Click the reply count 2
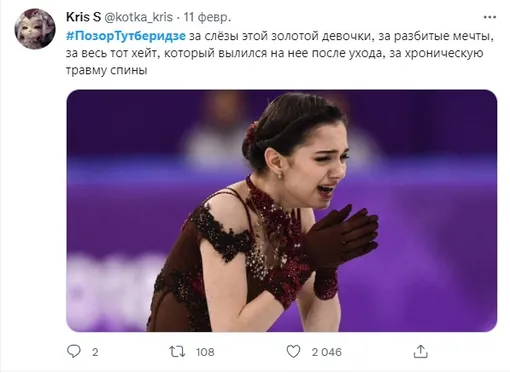510x373 pixels. point(95,352)
